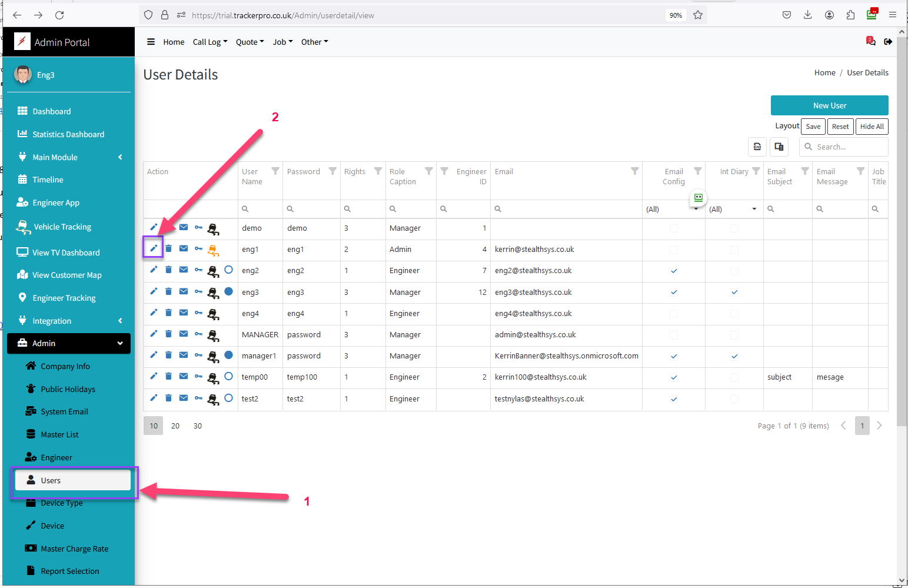Click the Eng3 profile avatar

click(x=23, y=75)
